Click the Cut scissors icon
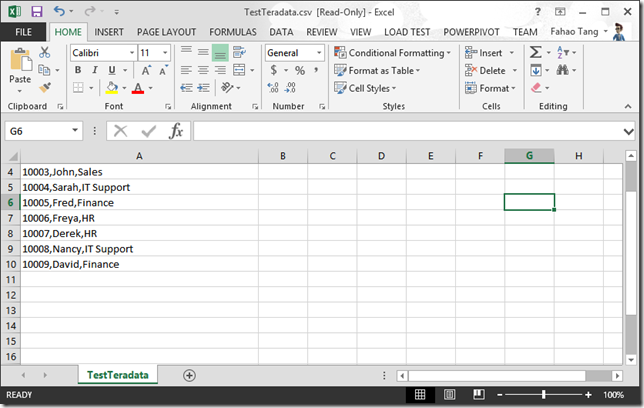Image resolution: width=644 pixels, height=408 pixels. [44, 52]
